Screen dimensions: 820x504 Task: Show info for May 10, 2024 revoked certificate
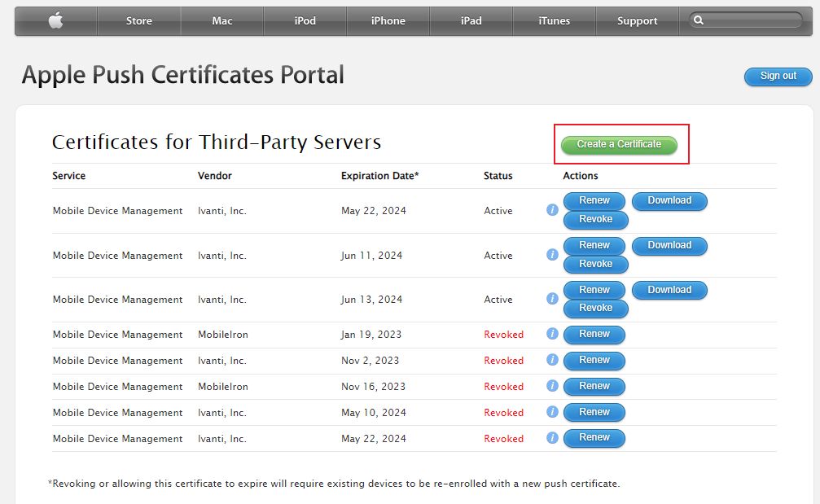click(552, 412)
